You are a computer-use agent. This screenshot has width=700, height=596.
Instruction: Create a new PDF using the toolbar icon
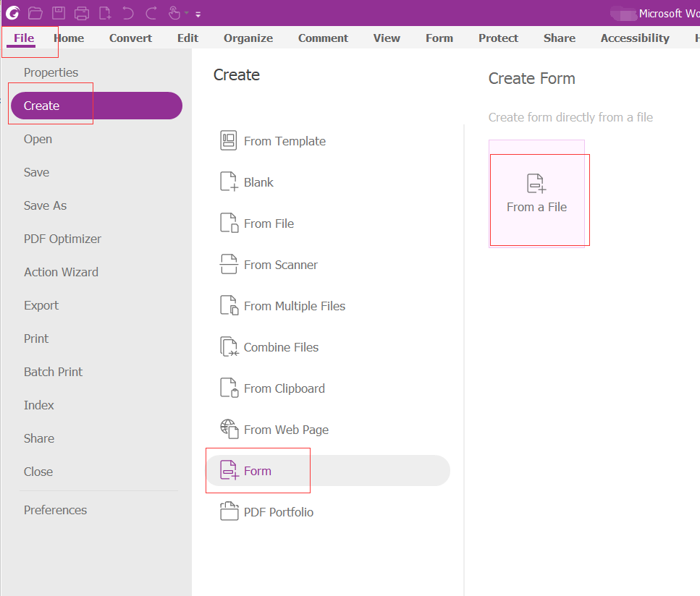click(x=105, y=12)
